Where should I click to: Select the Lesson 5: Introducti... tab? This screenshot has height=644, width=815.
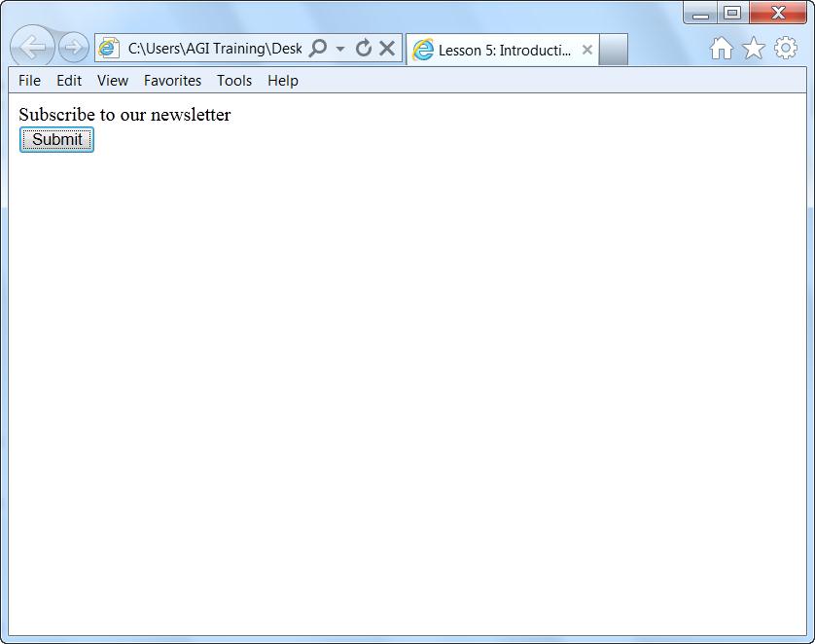[x=502, y=50]
